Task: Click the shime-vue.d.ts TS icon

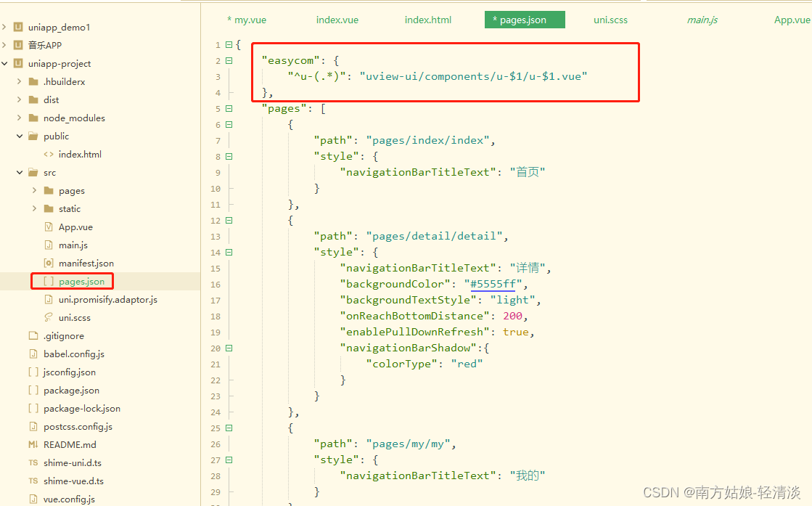Action: pos(33,481)
